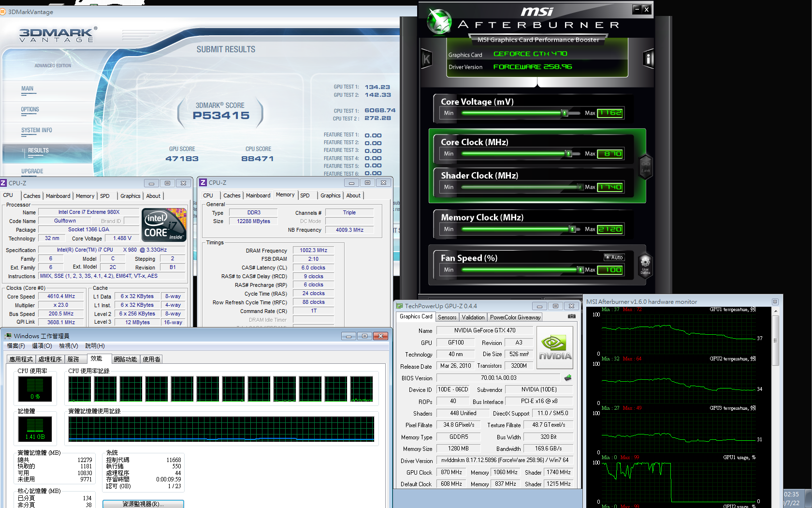Click the 3DMark score P53415
812x508 pixels.
pos(221,116)
